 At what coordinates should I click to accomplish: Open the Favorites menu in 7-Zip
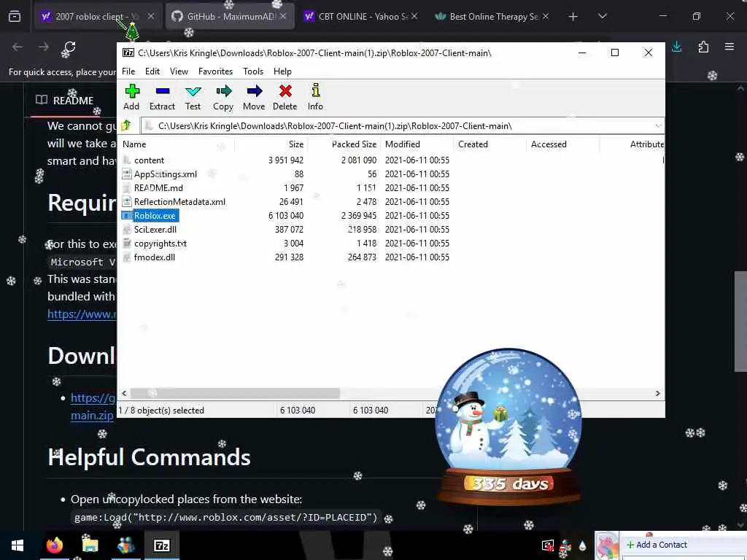(215, 71)
